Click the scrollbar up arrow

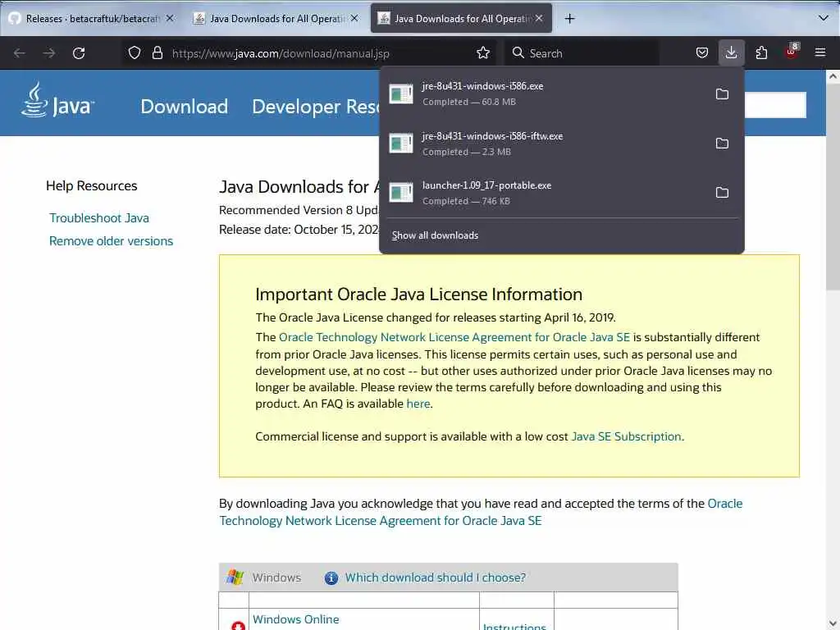coord(833,76)
